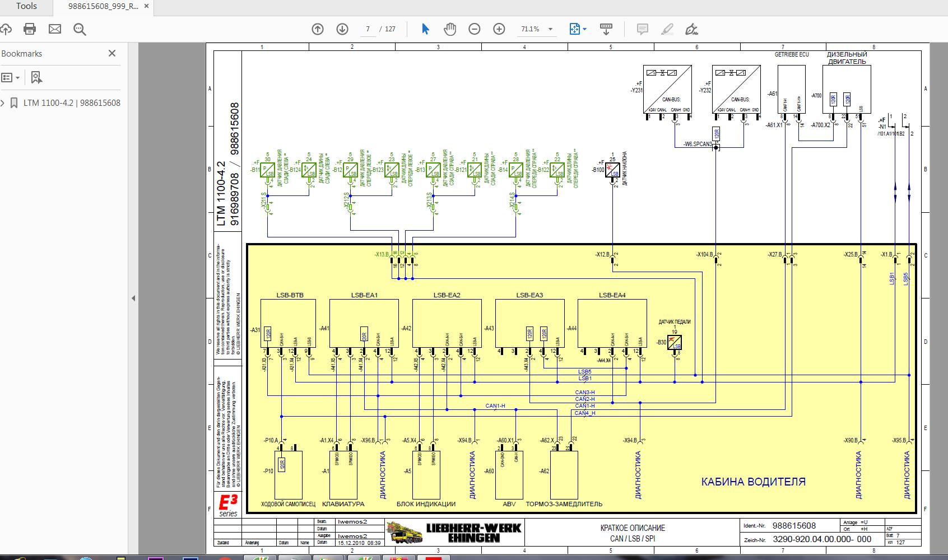Toggle the Highlight Text tool
Screen dimensions: 948x560
(666, 29)
